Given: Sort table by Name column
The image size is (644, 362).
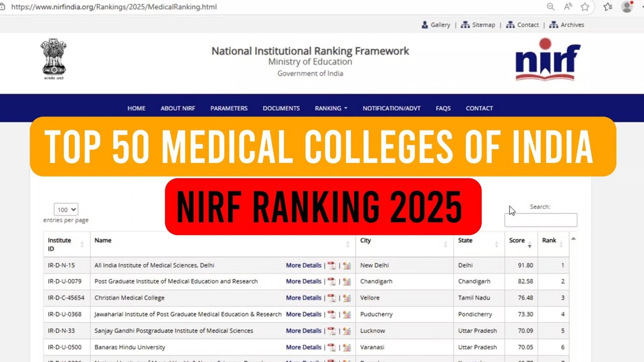Looking at the screenshot, I should 222,244.
